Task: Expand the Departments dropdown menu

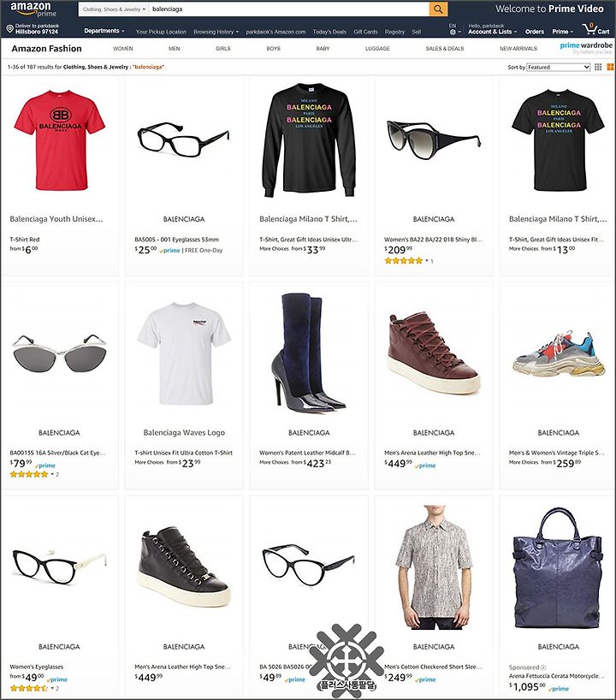Action: [104, 31]
